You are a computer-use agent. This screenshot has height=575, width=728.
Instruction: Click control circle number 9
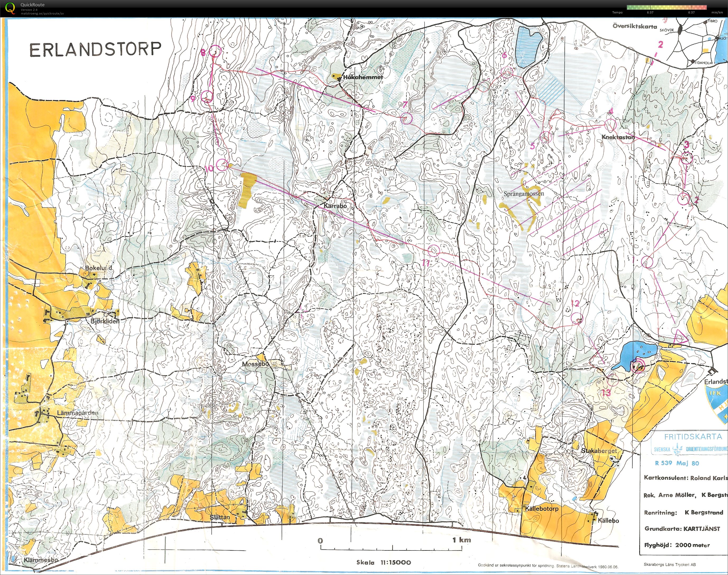coord(207,97)
